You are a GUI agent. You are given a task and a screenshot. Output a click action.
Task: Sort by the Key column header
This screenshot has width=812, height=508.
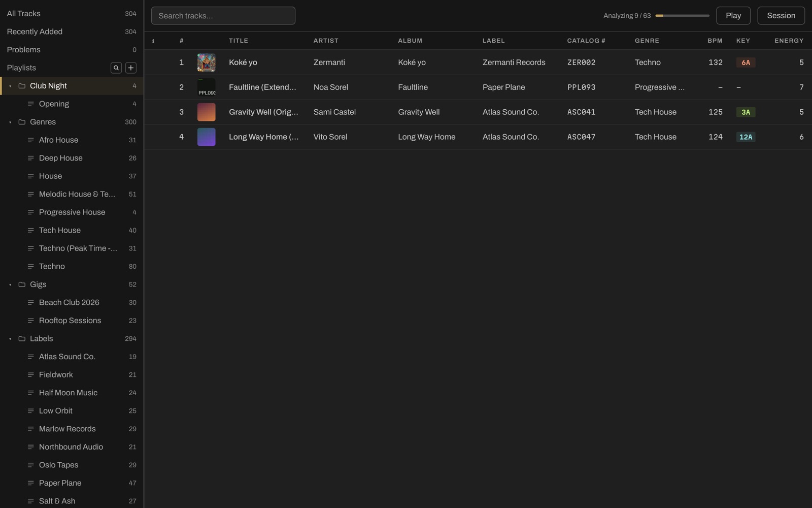pos(743,41)
